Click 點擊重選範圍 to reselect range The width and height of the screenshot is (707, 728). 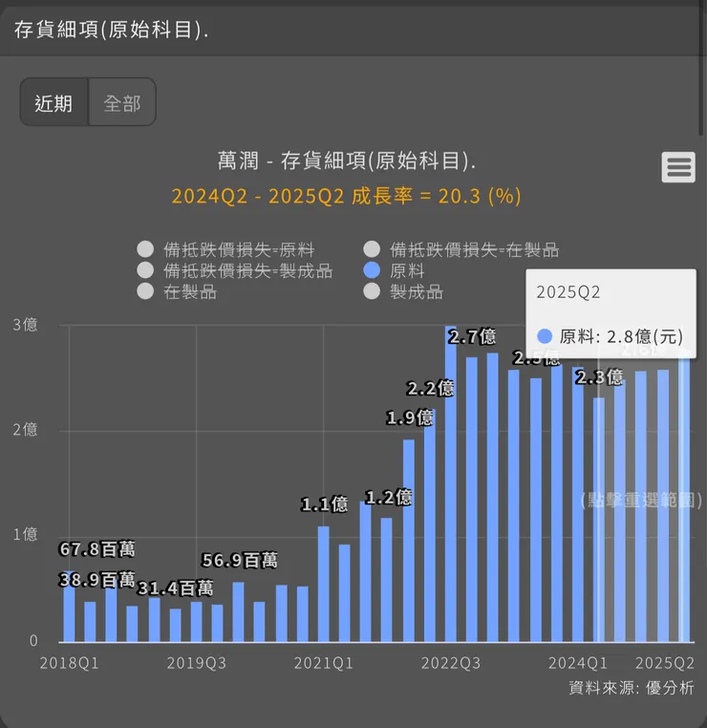[x=641, y=500]
